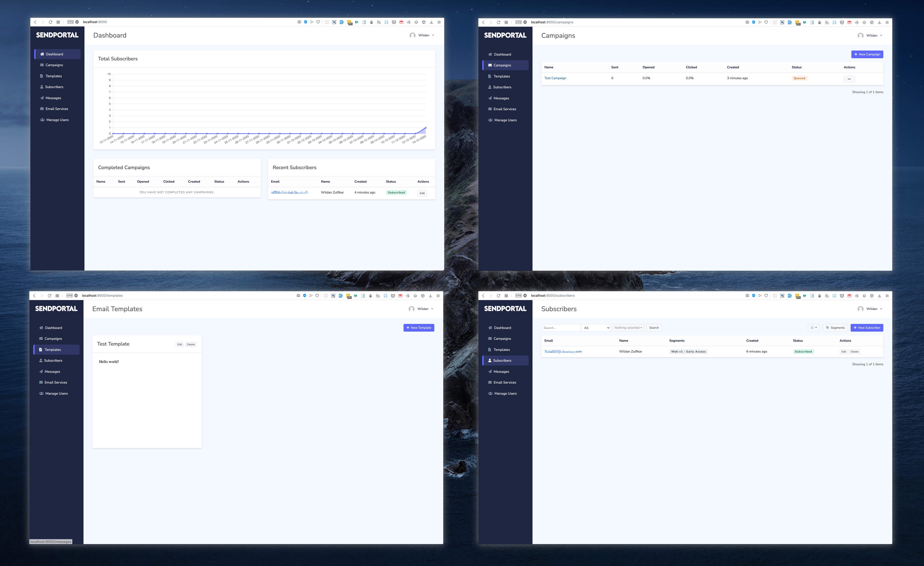Click downloads icon in Campaigns window toolbar
924x566 pixels.
[879, 23]
